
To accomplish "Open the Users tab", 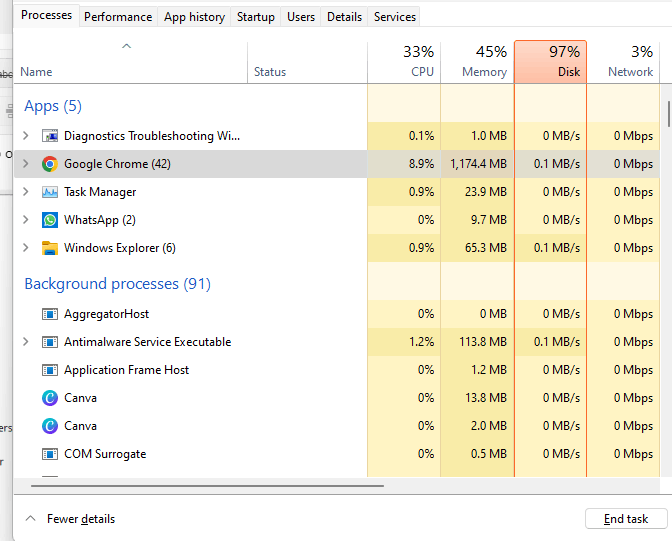I will tap(301, 17).
